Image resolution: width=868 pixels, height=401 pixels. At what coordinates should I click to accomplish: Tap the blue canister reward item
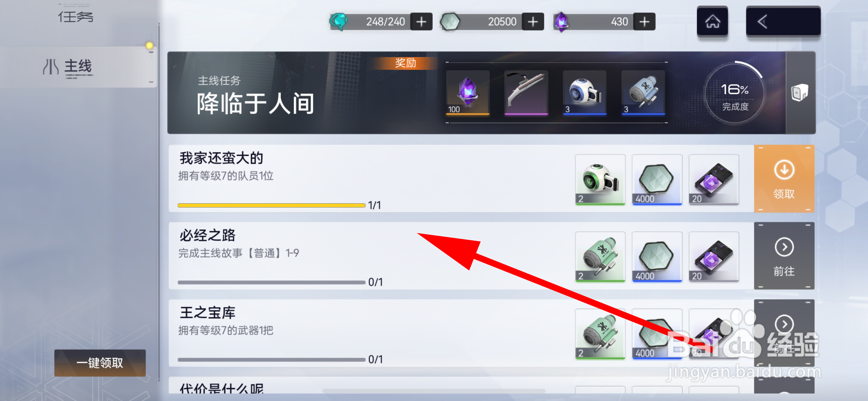[643, 92]
